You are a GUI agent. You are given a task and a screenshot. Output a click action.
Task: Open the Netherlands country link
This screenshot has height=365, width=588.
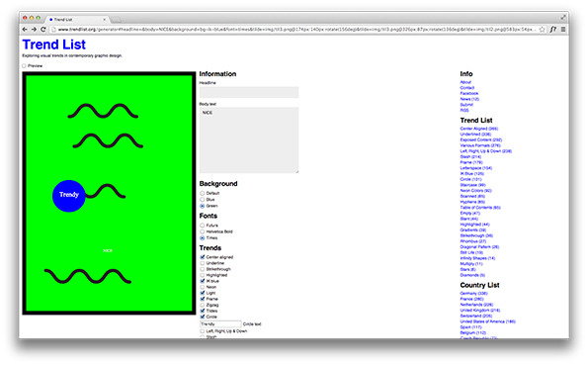click(x=476, y=305)
